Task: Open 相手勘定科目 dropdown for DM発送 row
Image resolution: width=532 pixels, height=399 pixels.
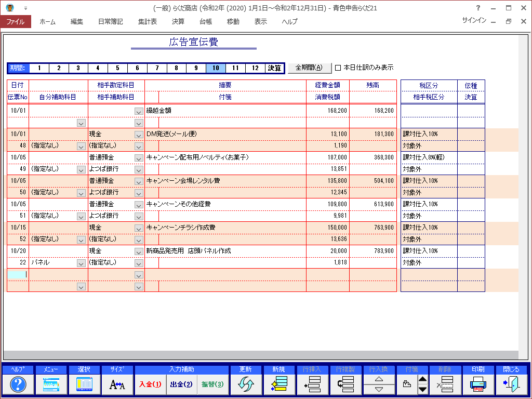Action: click(x=138, y=135)
